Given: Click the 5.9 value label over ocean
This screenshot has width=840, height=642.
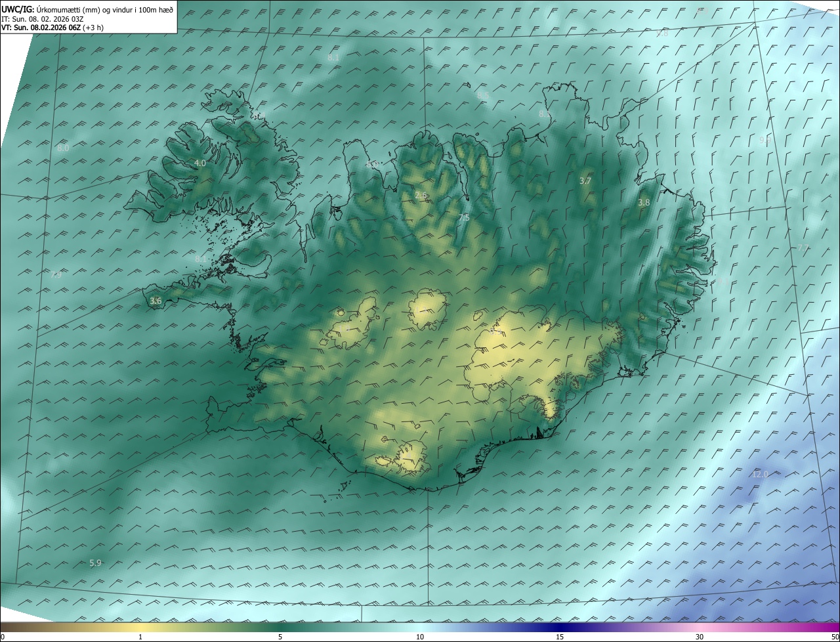Looking at the screenshot, I should click(95, 563).
